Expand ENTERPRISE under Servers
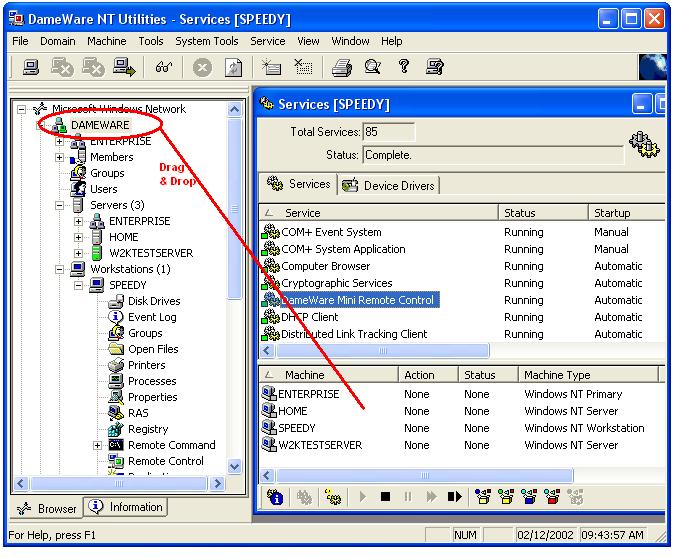 [78, 221]
